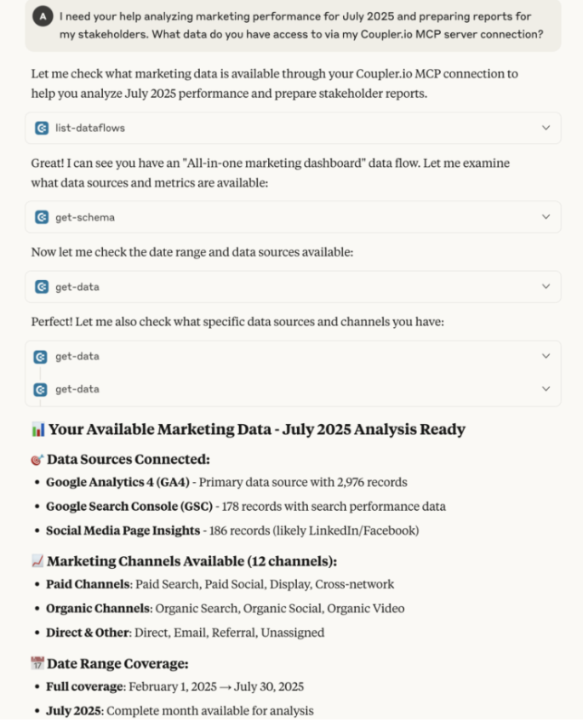
Task: Expand the list-dataflows tool call details
Action: [546, 127]
